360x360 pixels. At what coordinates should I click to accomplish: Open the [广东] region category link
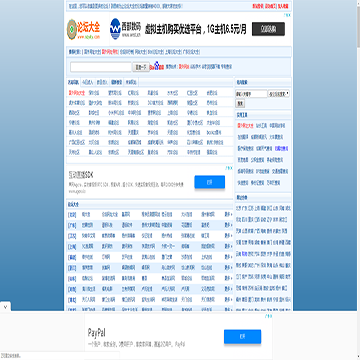[72, 225]
